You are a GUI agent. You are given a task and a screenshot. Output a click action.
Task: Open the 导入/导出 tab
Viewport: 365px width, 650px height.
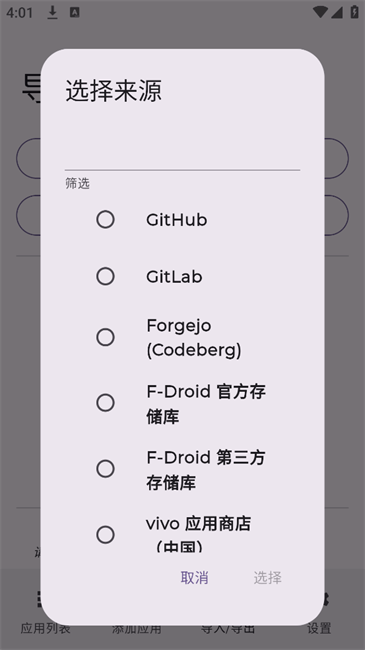[x=228, y=628]
